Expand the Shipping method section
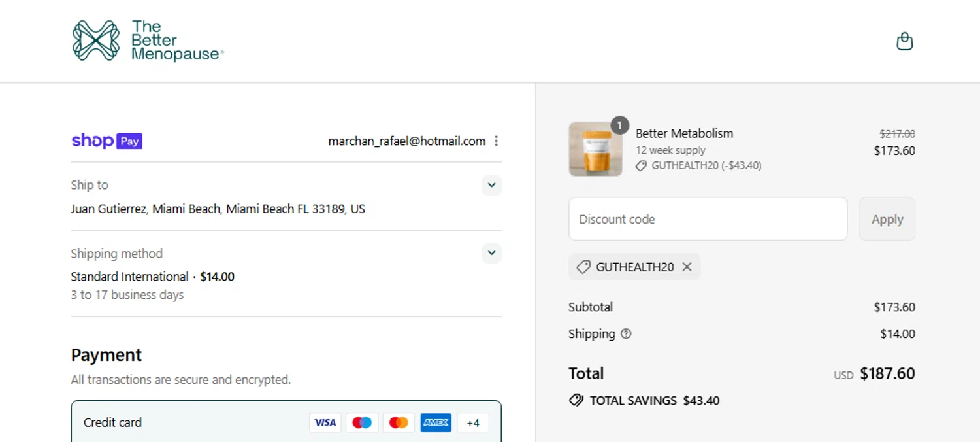This screenshot has height=442, width=980. pos(491,253)
